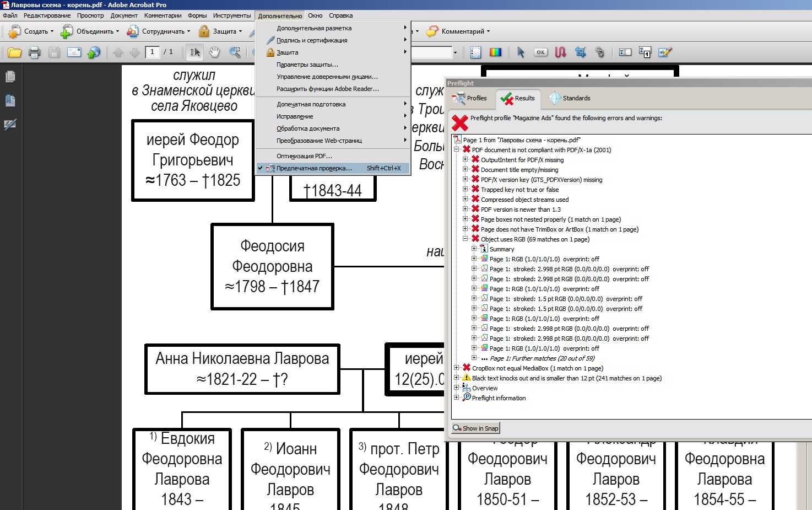Expand 'CropBox not equal MediaBox' node
812x510 pixels.
[457, 368]
